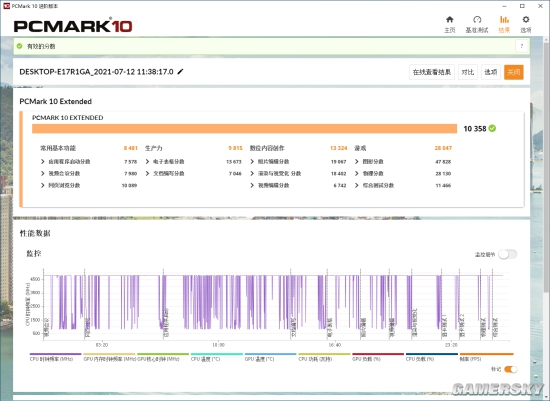Click the PCMark 10 app title icon
The image size is (550, 401).
(x=6, y=6)
